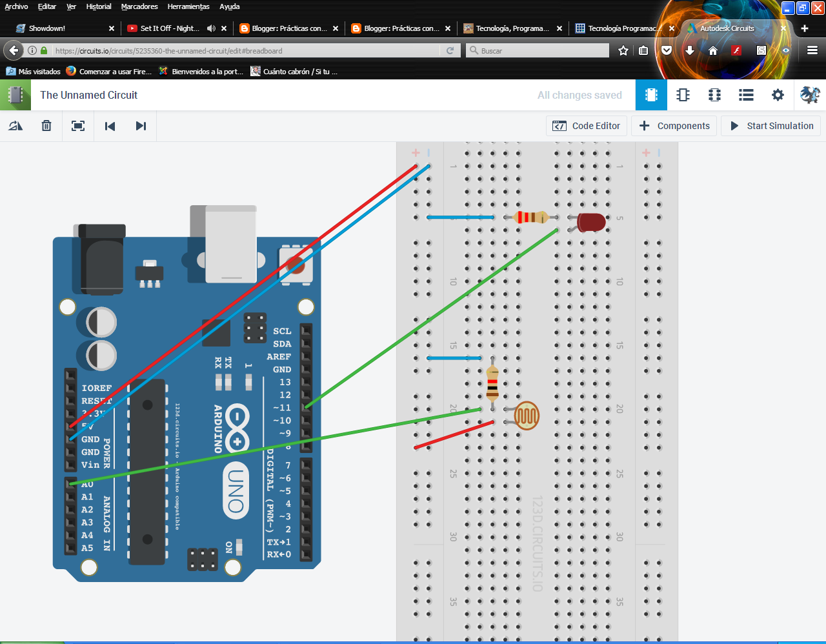Viewport: 826px width, 644px height.
Task: Click the redo step icon
Action: tap(141, 126)
